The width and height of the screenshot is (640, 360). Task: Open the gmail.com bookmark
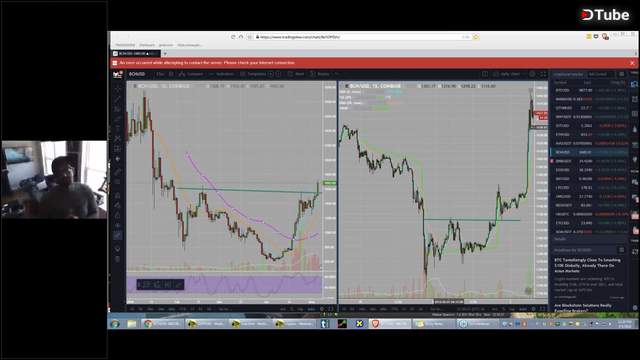(166, 45)
